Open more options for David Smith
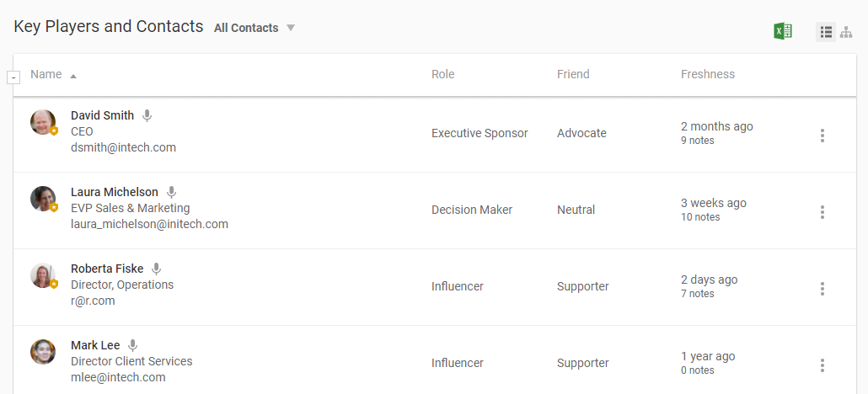This screenshot has width=868, height=394. pyautogui.click(x=822, y=136)
